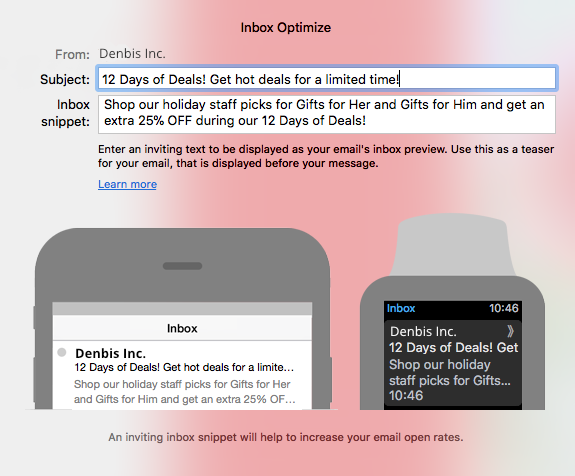Click the phone speaker slot graphic
This screenshot has height=476, width=575.
(x=182, y=266)
